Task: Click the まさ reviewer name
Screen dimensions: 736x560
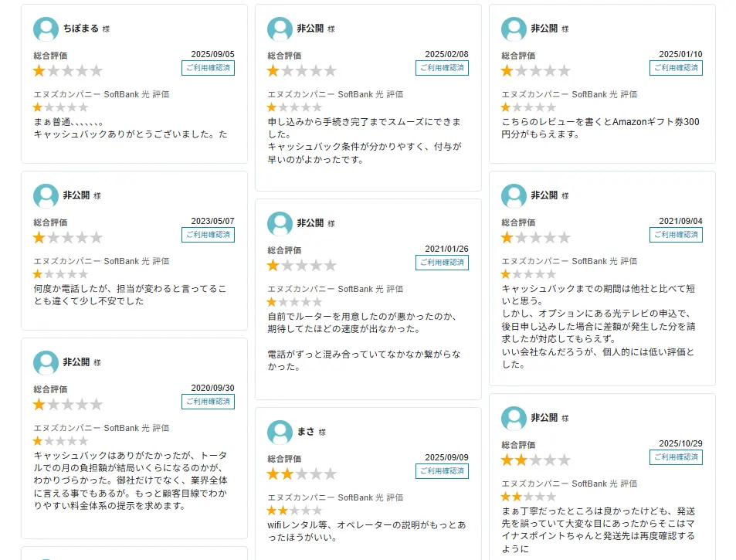Action: [x=306, y=432]
